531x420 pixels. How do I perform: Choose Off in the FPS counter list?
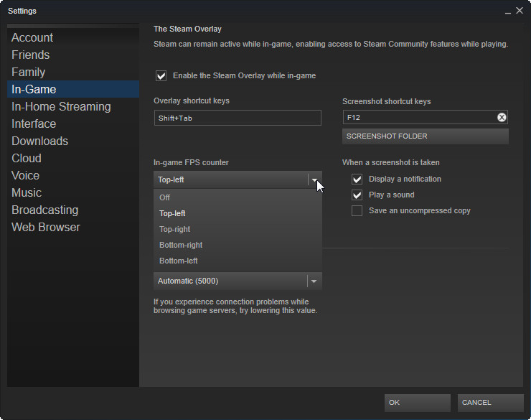pos(238,197)
